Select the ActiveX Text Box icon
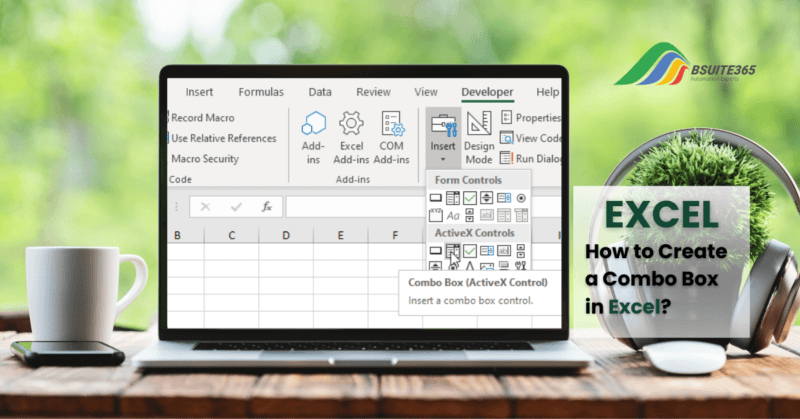 click(x=504, y=251)
